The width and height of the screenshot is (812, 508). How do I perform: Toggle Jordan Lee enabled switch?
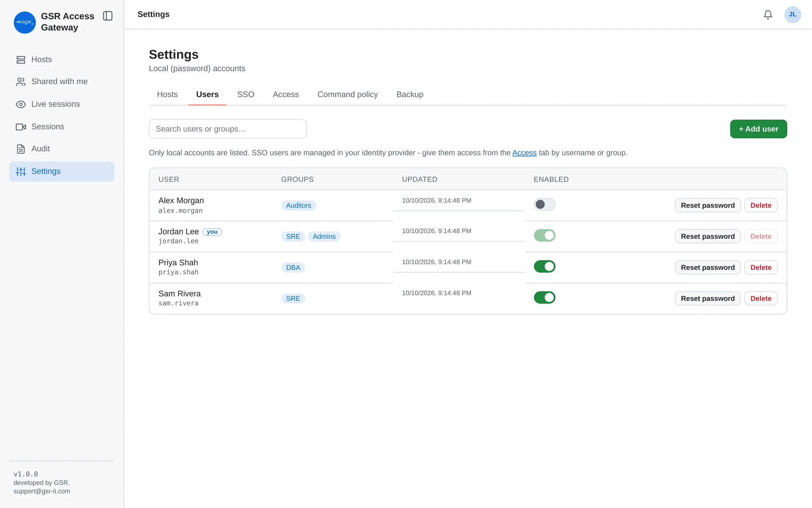pos(544,235)
